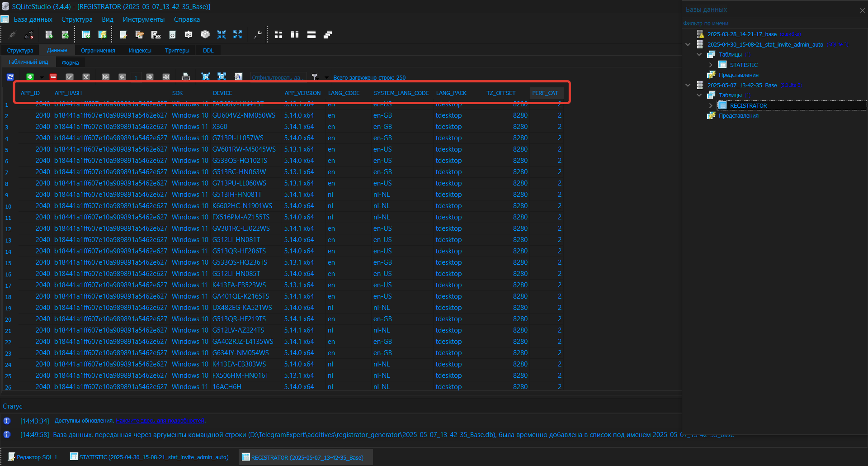Viewport: 868px width, 466px height.
Task: Click the Фильтр по имени input field
Action: pyautogui.click(x=769, y=24)
